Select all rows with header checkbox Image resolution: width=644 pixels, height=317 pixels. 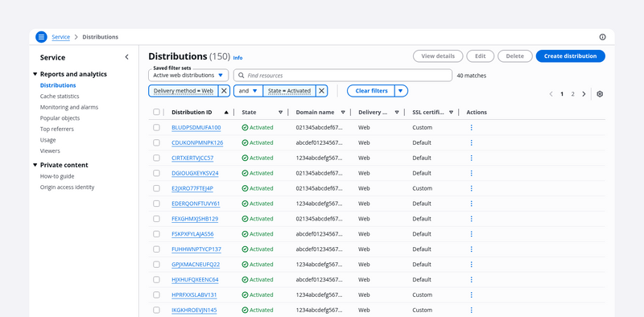click(156, 112)
